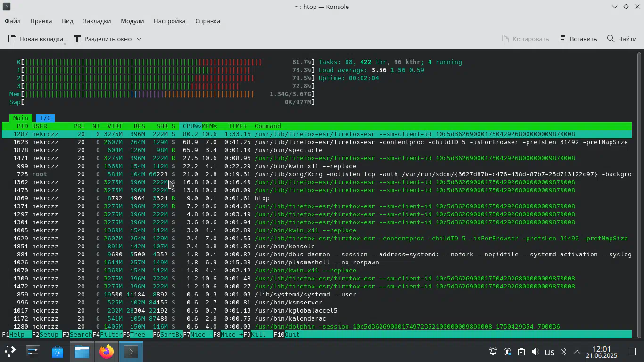This screenshot has height=362, width=644.
Task: Click the F2 Setup function key
Action: 47,334
